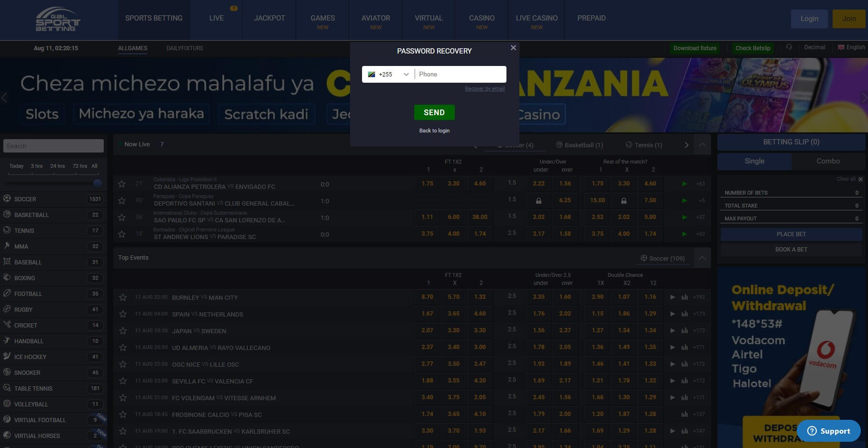
Task: Click the Phone number input field
Action: pos(459,74)
